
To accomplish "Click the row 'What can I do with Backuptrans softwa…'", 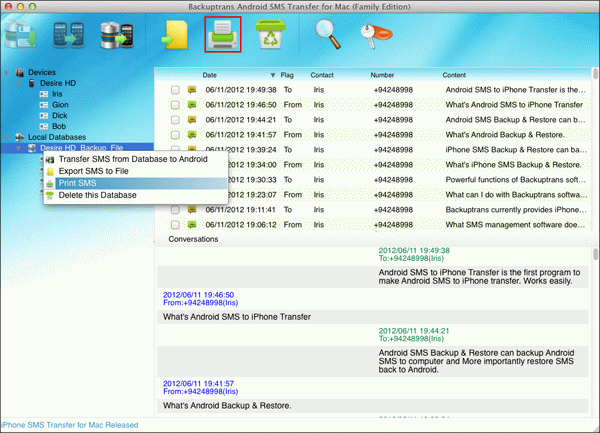I will pyautogui.click(x=373, y=195).
